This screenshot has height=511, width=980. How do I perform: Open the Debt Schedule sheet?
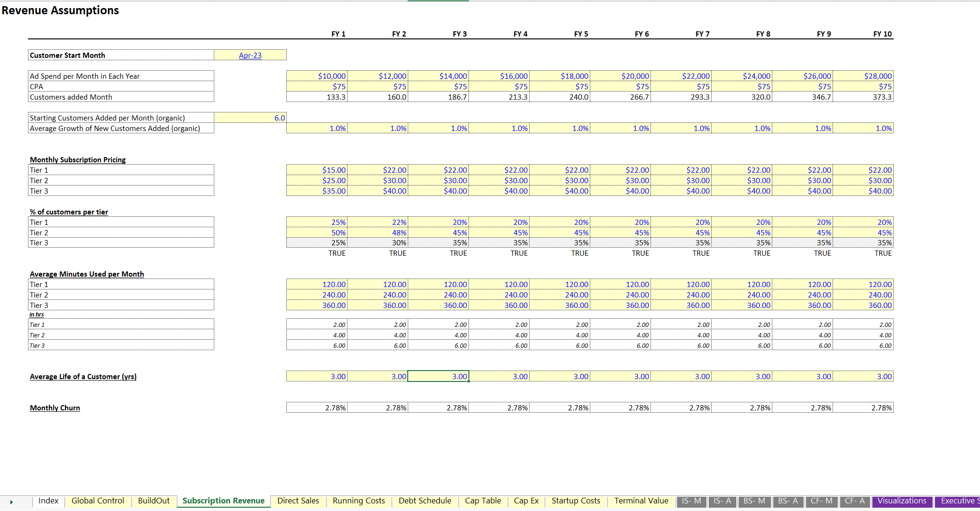[x=424, y=501]
